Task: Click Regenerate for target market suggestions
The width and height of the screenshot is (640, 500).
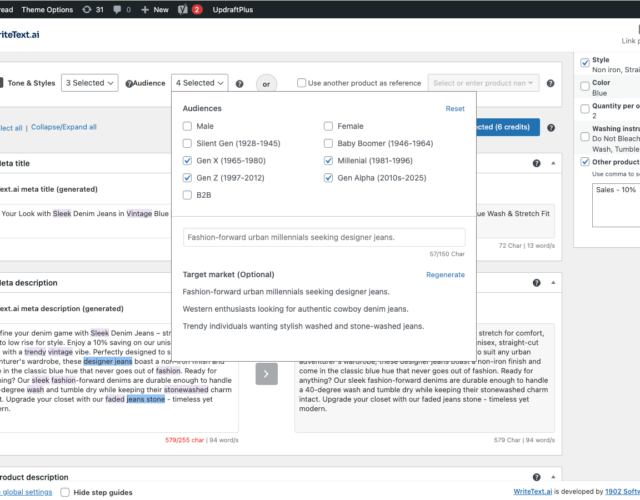Action: tap(445, 274)
